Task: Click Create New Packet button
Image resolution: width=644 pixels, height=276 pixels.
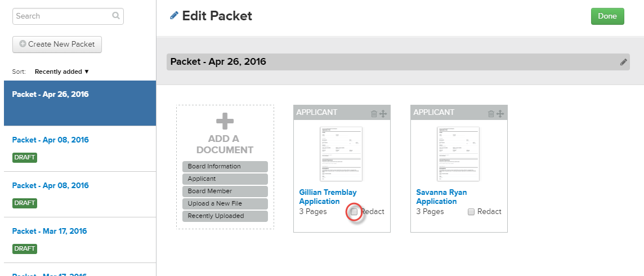Action: tap(57, 44)
